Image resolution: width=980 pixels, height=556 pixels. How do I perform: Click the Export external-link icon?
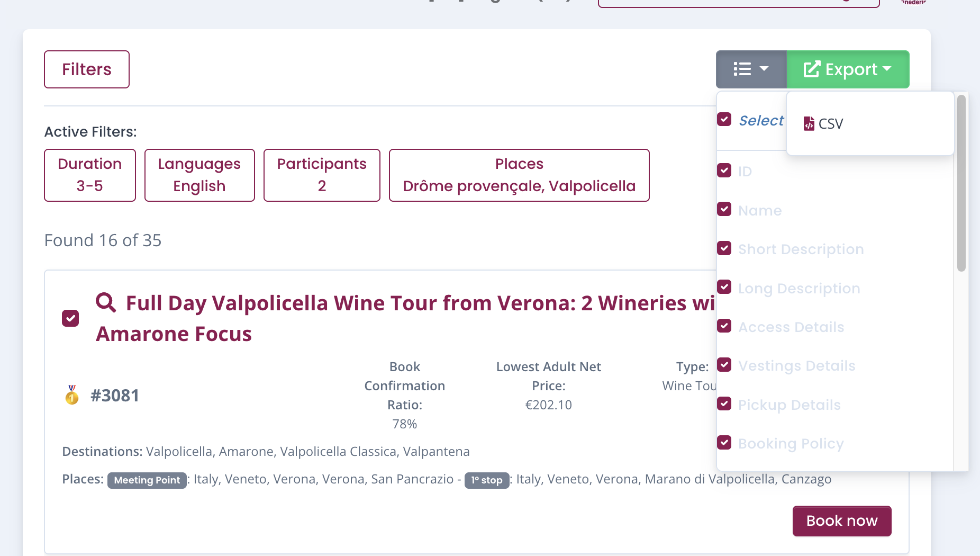point(811,69)
